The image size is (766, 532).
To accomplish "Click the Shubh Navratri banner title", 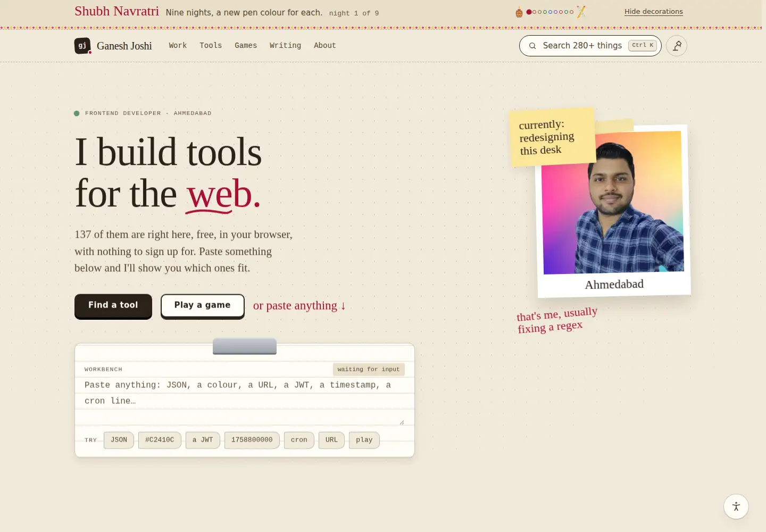I will pos(116,11).
